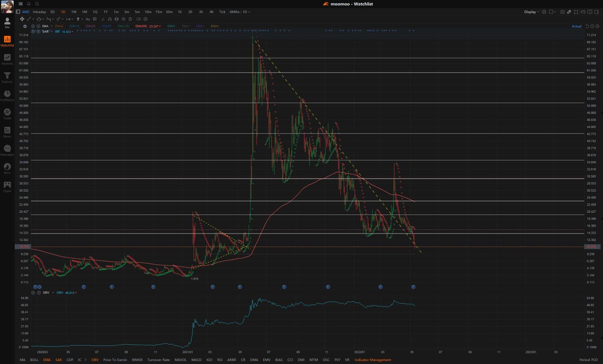603x364 pixels.
Task: Switch to the 5D timeframe
Action: [52, 12]
